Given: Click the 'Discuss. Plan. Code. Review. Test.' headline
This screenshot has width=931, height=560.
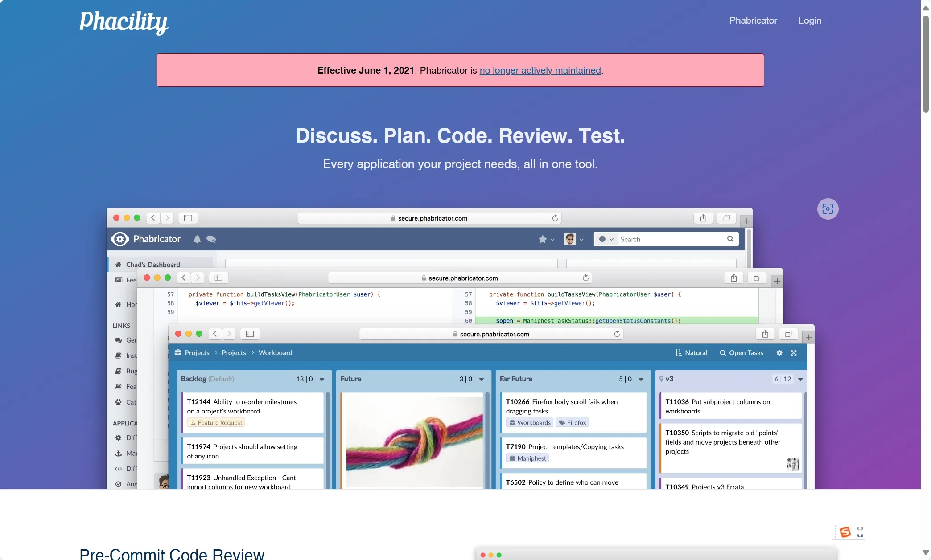Looking at the screenshot, I should (x=460, y=135).
